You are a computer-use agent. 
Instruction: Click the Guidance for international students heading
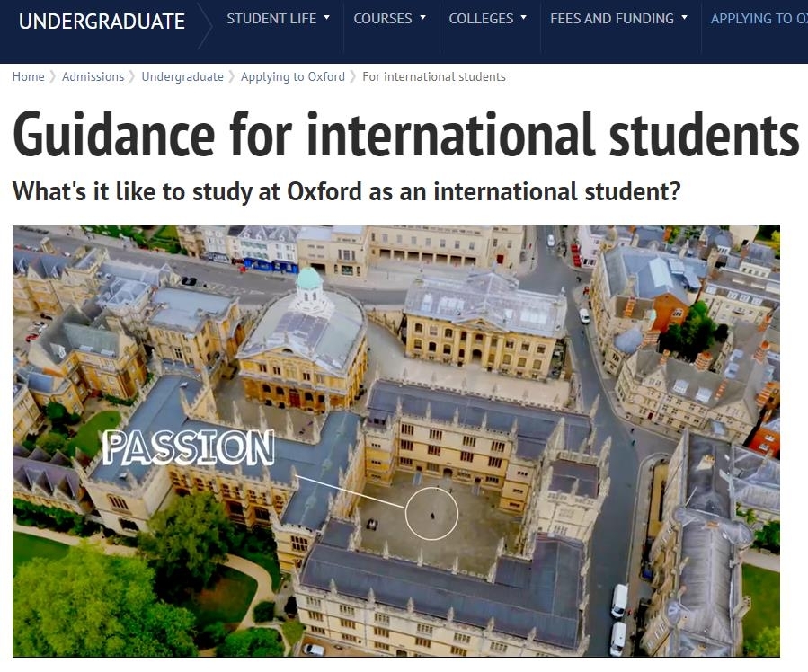[x=405, y=134]
